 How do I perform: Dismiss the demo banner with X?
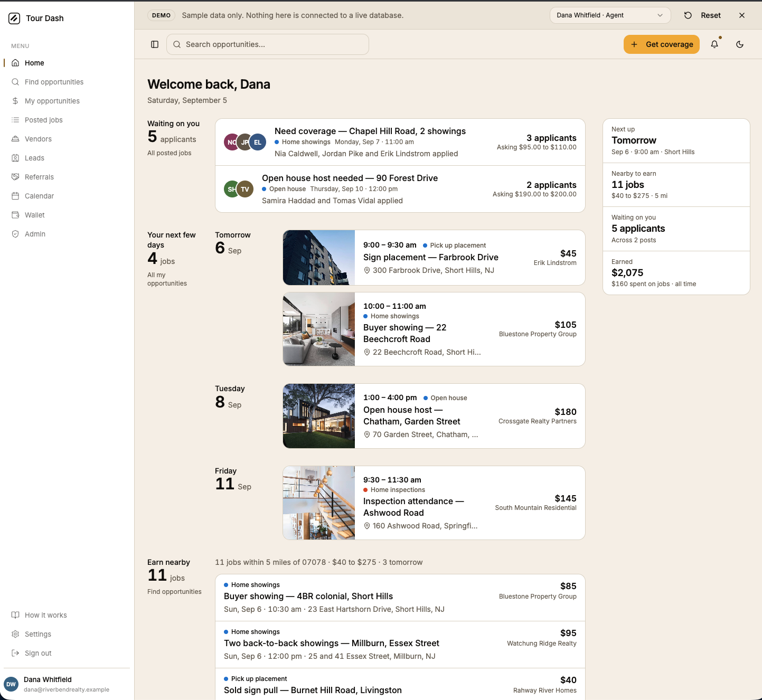(x=742, y=15)
